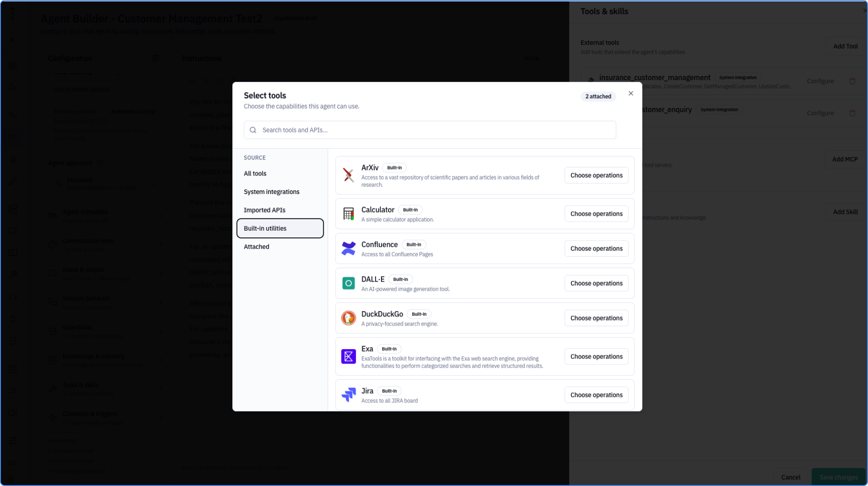Select Built-in utilities source
This screenshot has width=868, height=486.
(280, 229)
